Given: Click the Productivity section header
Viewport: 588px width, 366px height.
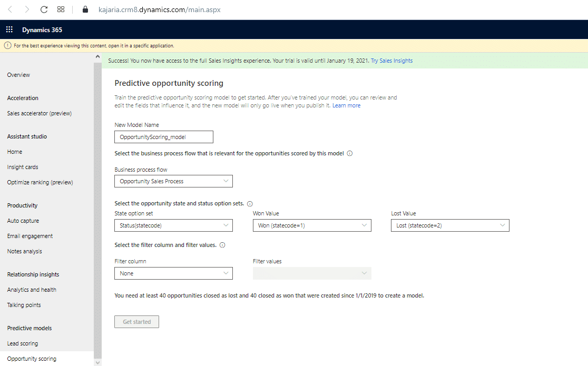Looking at the screenshot, I should [x=22, y=205].
